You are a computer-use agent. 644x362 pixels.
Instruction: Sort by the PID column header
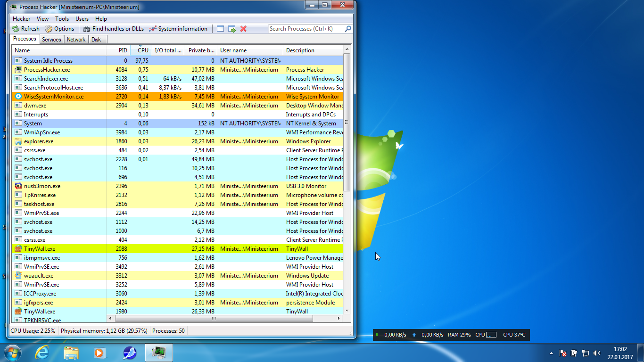coord(118,50)
